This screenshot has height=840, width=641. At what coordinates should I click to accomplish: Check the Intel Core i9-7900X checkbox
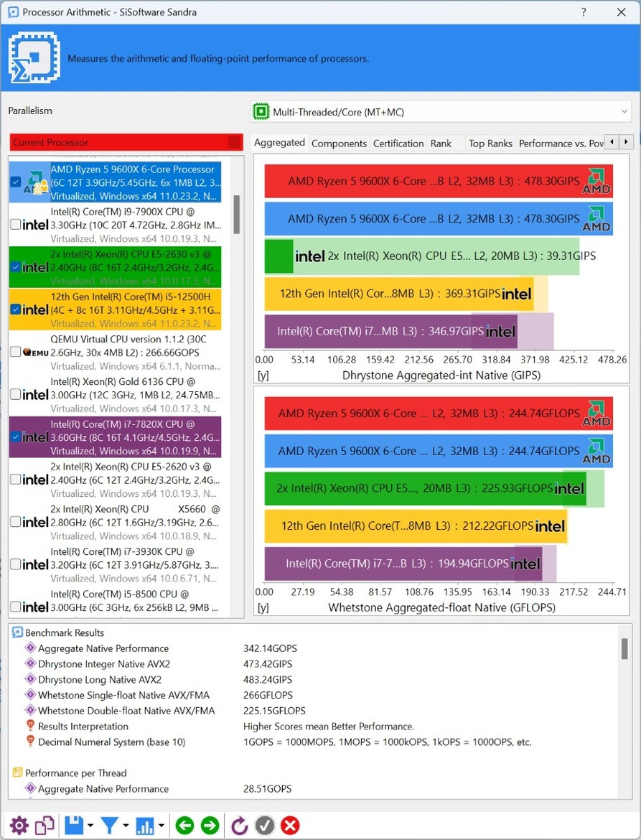pyautogui.click(x=16, y=225)
